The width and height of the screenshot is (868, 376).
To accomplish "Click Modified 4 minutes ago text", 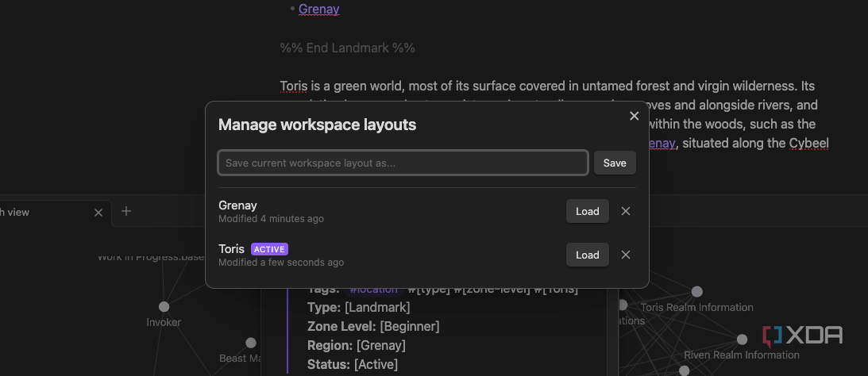I will [272, 219].
